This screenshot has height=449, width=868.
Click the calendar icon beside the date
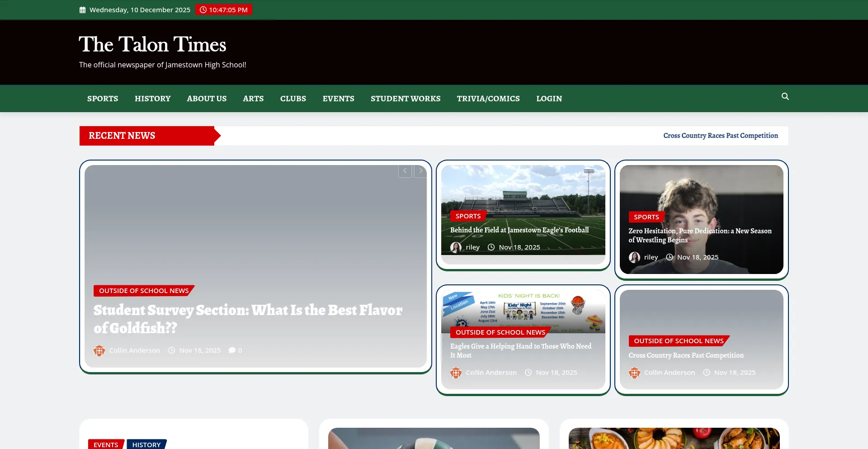82,10
